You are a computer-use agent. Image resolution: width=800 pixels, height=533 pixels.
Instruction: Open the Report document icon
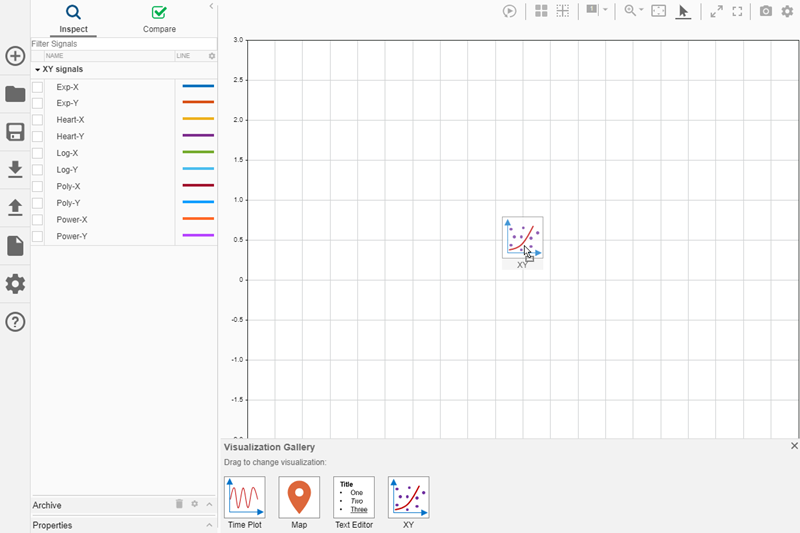15,246
